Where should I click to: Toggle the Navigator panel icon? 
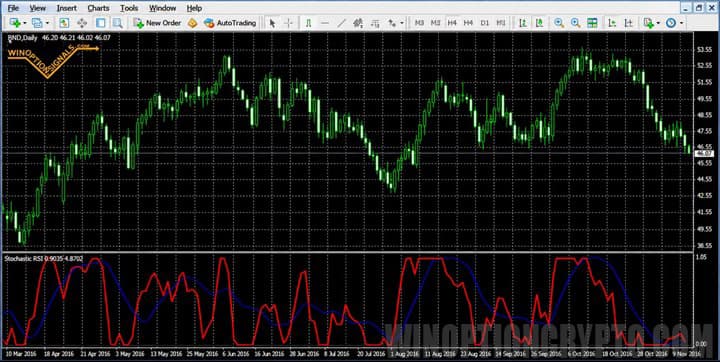[101, 23]
